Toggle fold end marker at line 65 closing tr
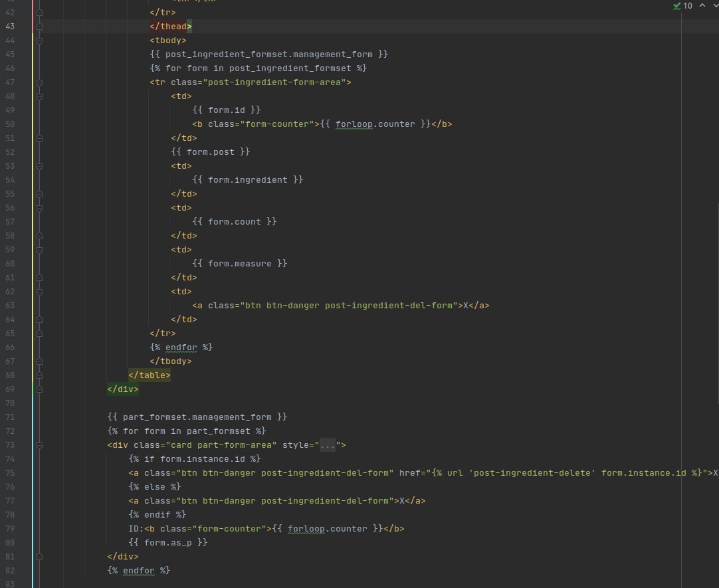Image resolution: width=719 pixels, height=588 pixels. click(x=39, y=334)
